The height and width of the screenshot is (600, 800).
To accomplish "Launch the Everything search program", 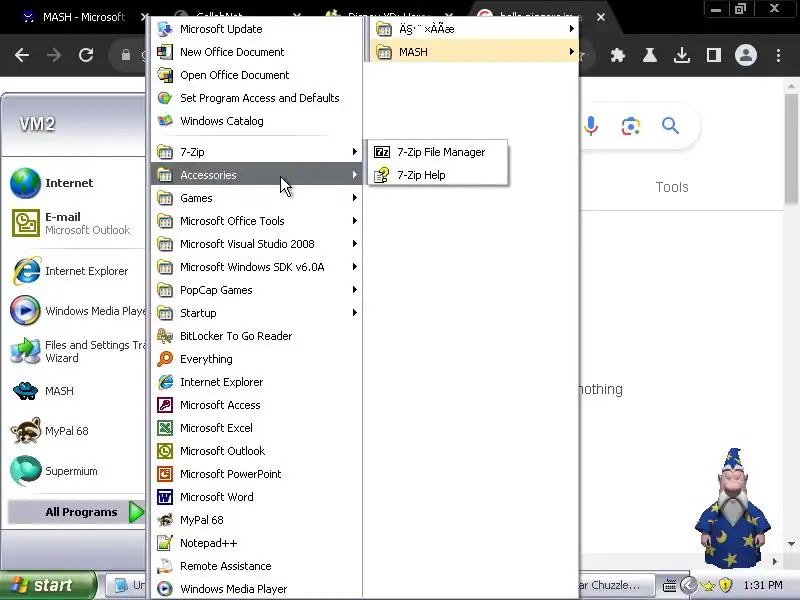I will click(x=256, y=359).
